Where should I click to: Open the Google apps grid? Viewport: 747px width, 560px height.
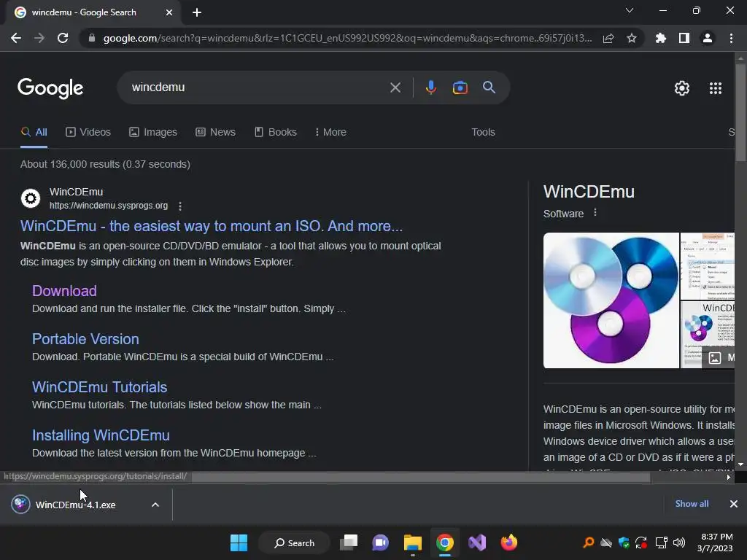pyautogui.click(x=716, y=88)
